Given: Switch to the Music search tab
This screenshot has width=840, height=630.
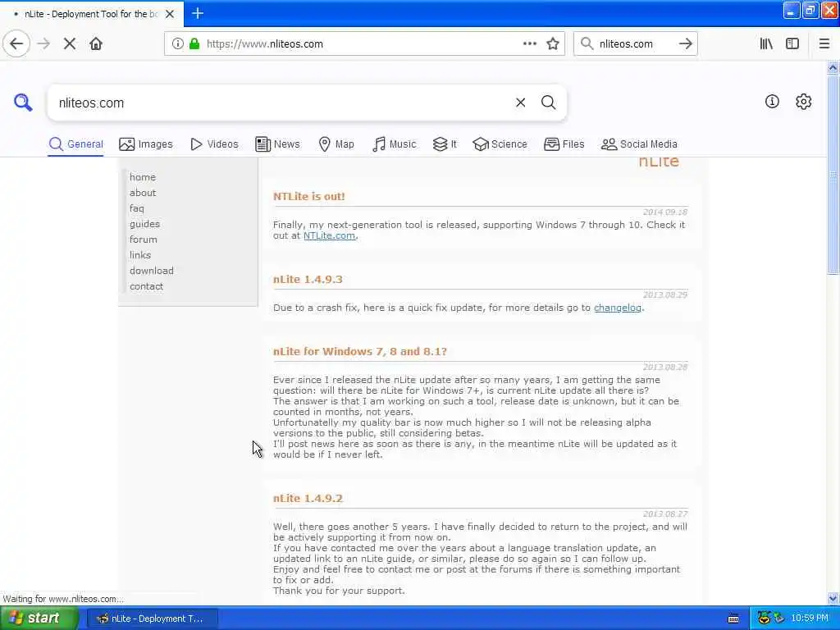Looking at the screenshot, I should 394,144.
